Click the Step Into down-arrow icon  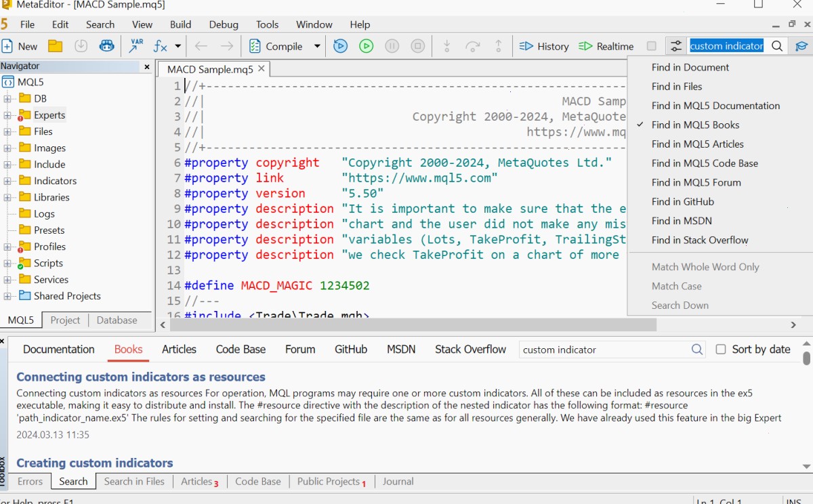coord(447,46)
